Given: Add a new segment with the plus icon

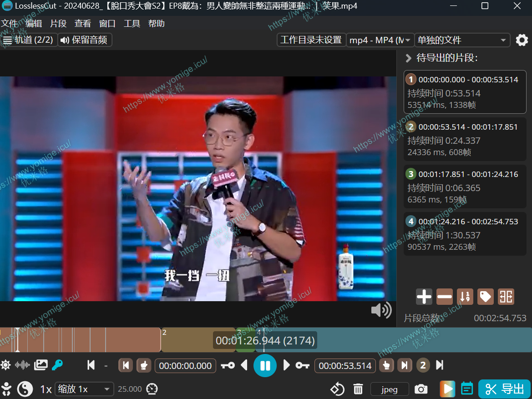Looking at the screenshot, I should pos(424,297).
